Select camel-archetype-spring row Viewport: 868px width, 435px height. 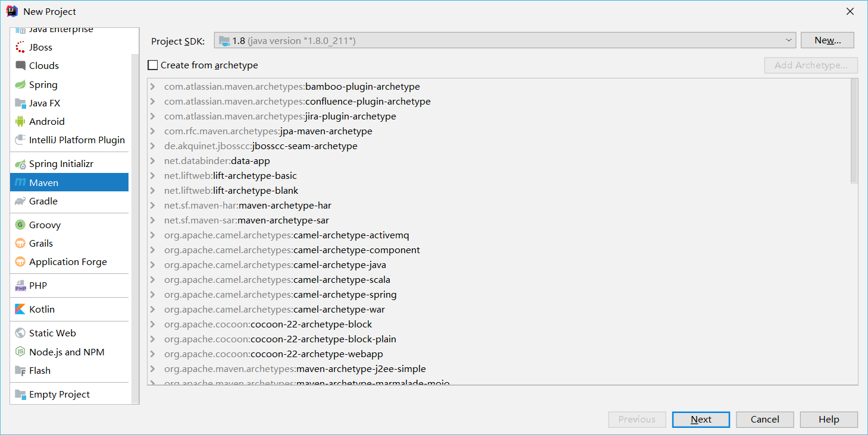point(499,295)
